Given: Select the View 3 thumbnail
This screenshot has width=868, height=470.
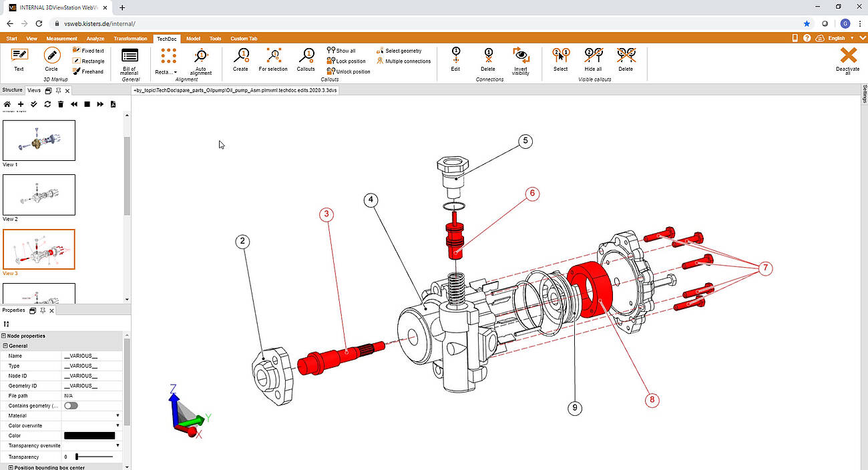Looking at the screenshot, I should pos(39,250).
